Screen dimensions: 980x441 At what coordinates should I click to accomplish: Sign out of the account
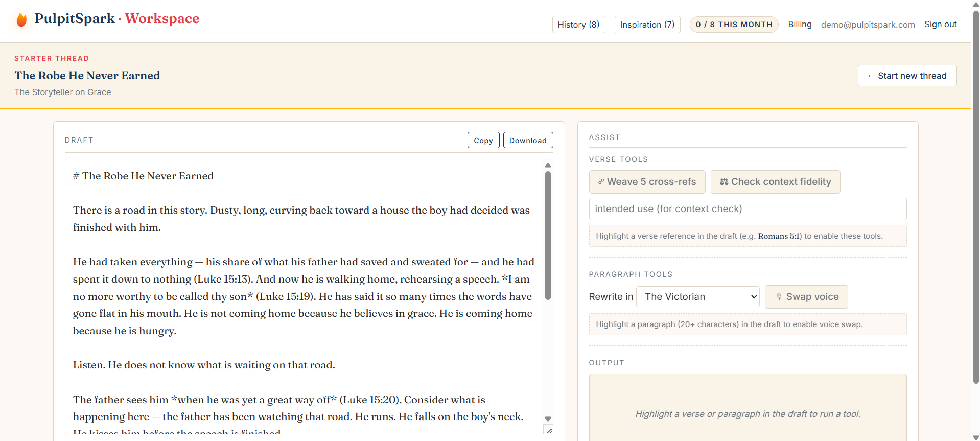coord(940,24)
